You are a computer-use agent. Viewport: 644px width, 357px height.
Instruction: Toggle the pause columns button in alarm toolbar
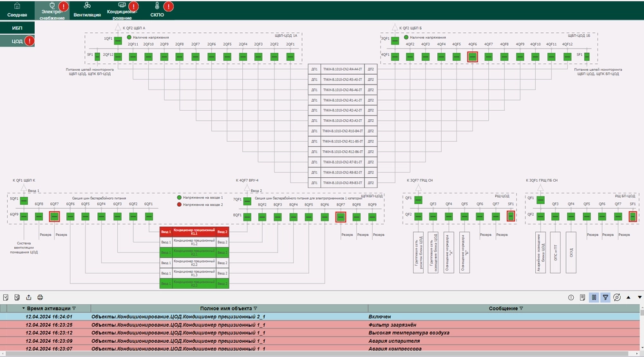tap(594, 297)
